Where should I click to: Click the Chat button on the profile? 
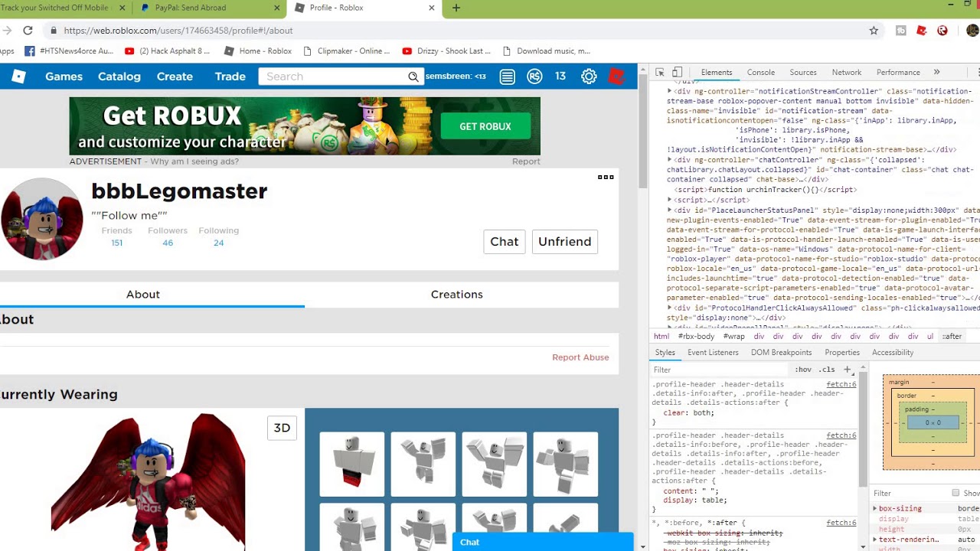505,241
